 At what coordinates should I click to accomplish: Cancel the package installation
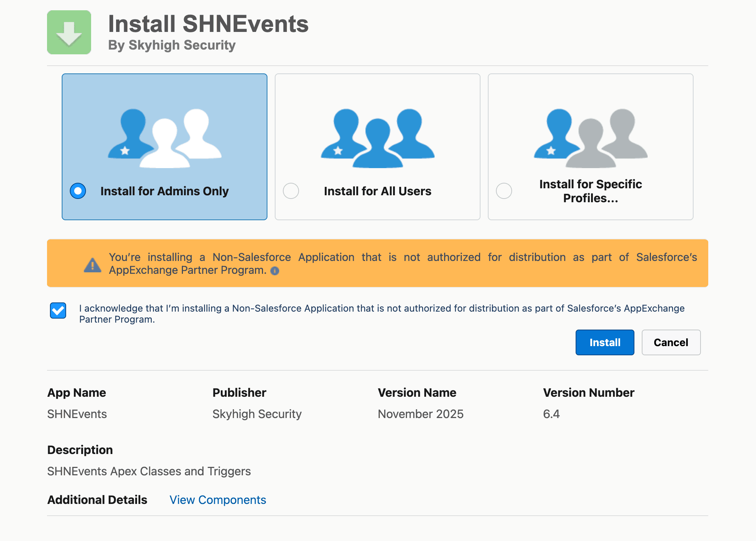(x=671, y=342)
